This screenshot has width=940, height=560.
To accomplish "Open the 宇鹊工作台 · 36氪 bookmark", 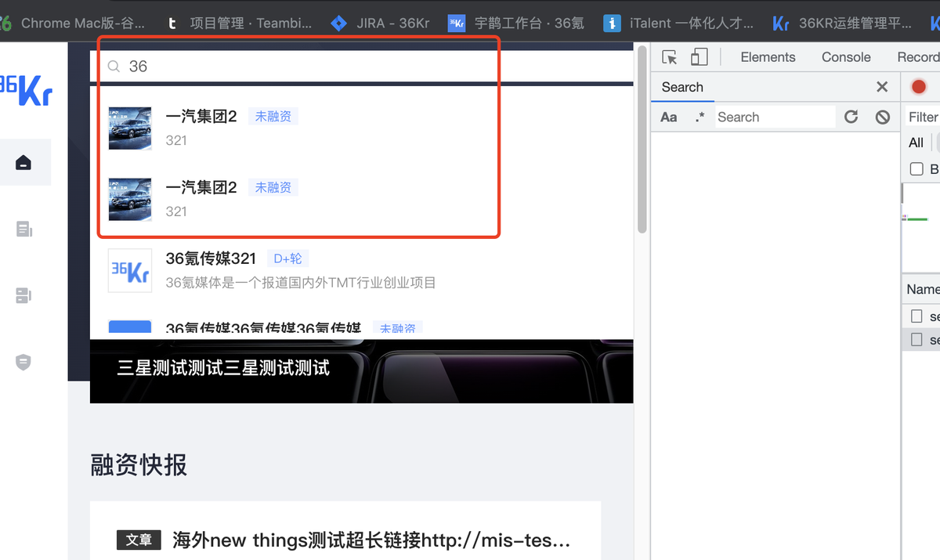I will pos(517,23).
